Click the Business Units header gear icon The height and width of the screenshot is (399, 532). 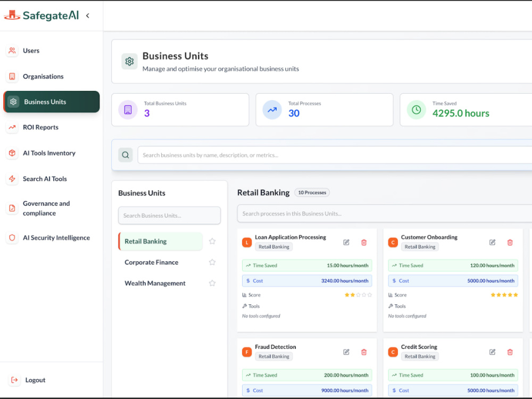pyautogui.click(x=129, y=61)
